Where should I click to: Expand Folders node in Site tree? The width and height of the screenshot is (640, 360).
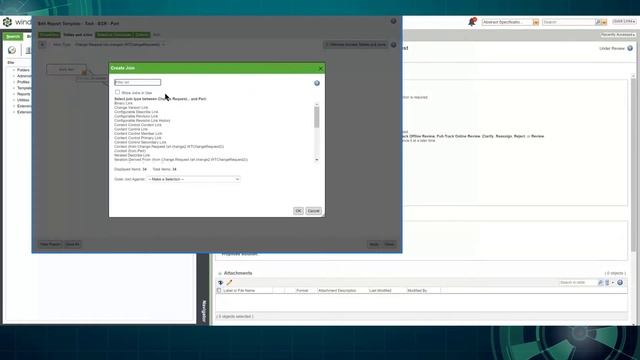pyautogui.click(x=14, y=70)
